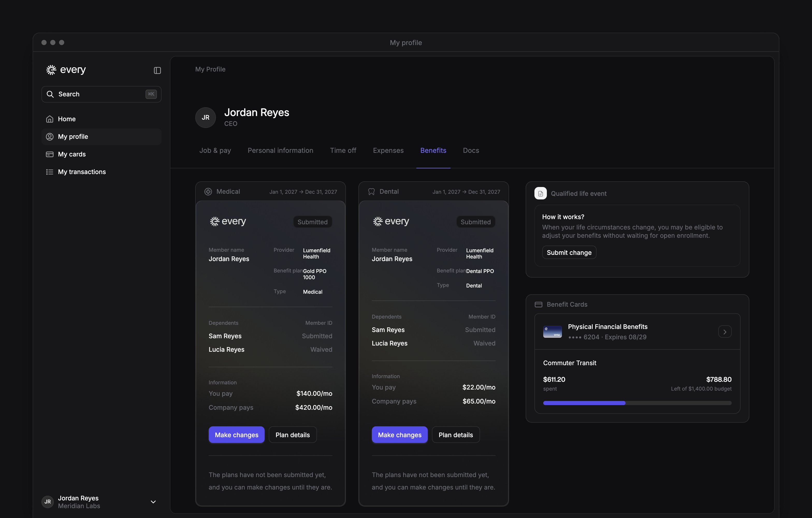Click the Home house icon
The width and height of the screenshot is (812, 518).
49,119
